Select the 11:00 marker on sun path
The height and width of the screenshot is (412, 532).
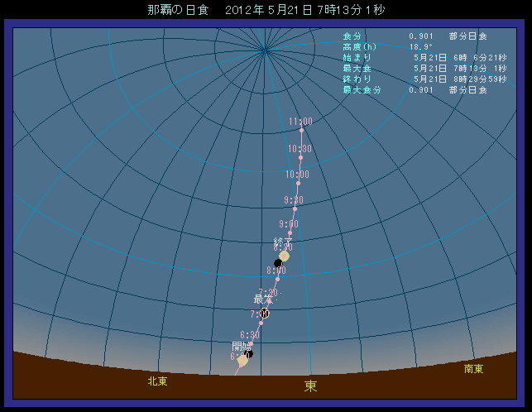click(301, 129)
